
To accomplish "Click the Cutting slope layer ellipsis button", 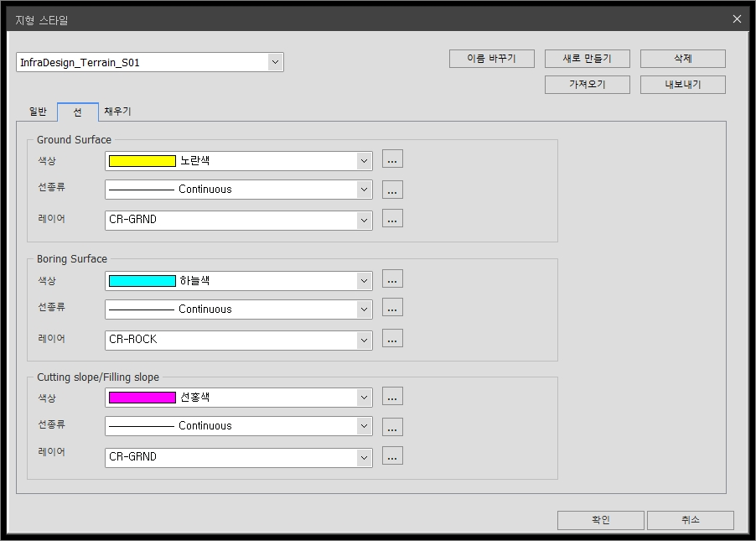I will click(392, 455).
